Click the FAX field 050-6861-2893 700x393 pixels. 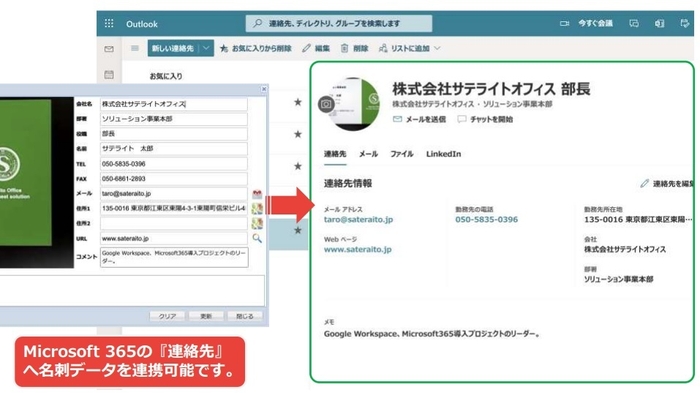click(x=174, y=179)
